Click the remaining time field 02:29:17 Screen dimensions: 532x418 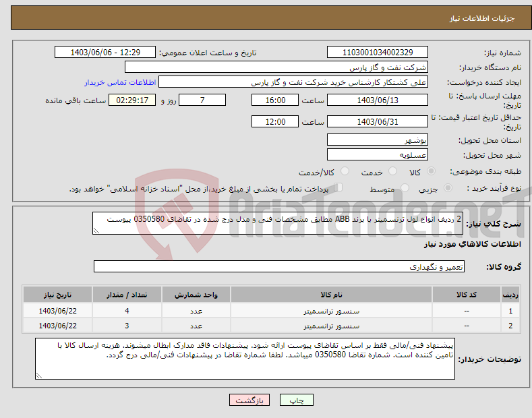click(x=132, y=100)
